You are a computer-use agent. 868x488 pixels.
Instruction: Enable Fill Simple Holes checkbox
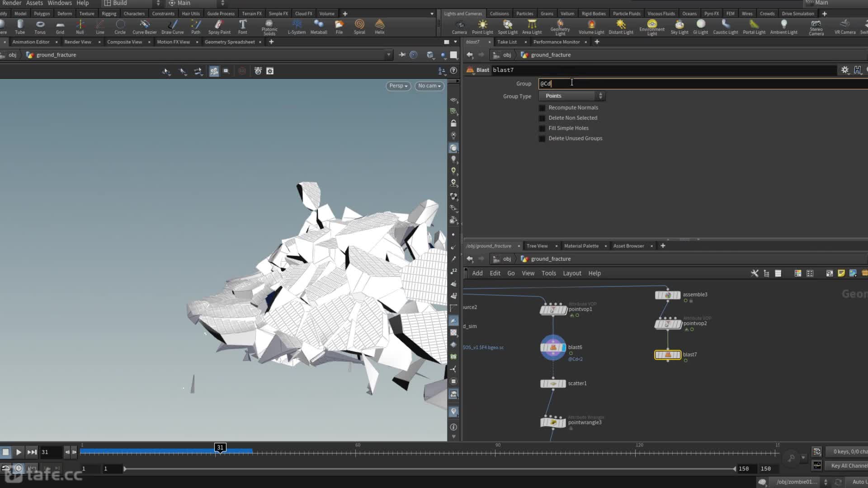tap(542, 129)
